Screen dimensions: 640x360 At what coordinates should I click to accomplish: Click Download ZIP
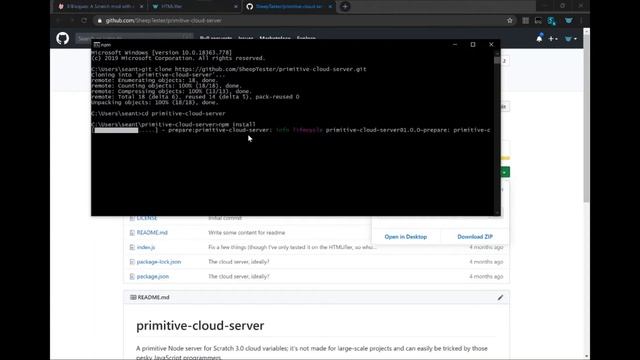tap(475, 237)
